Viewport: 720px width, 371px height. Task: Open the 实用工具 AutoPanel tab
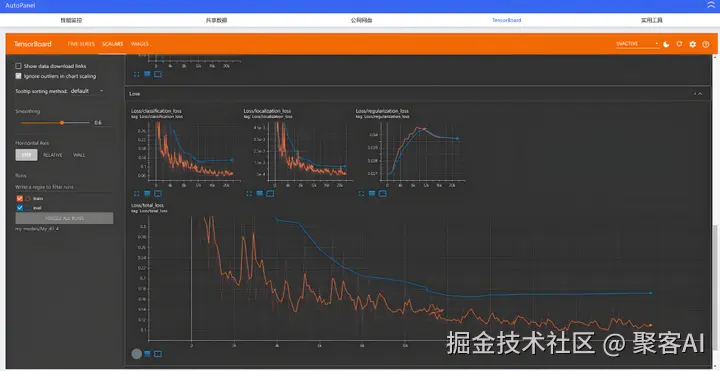point(652,20)
